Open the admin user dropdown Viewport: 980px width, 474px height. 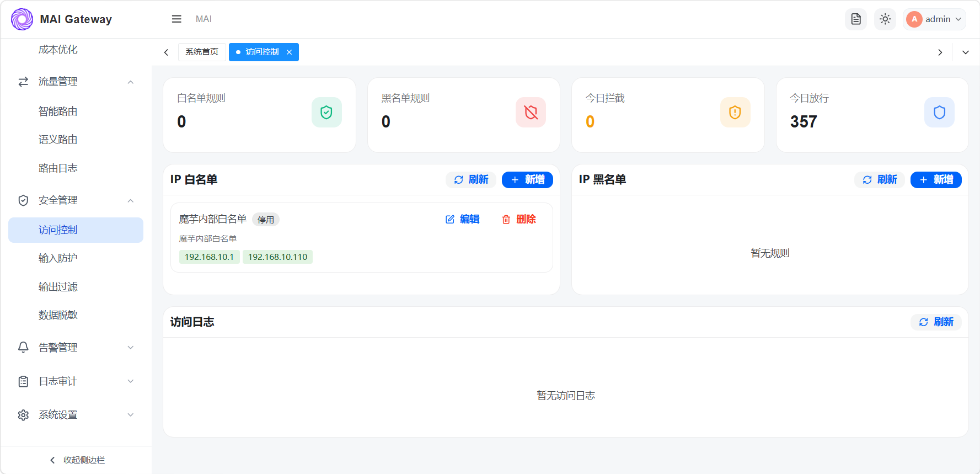click(x=935, y=19)
